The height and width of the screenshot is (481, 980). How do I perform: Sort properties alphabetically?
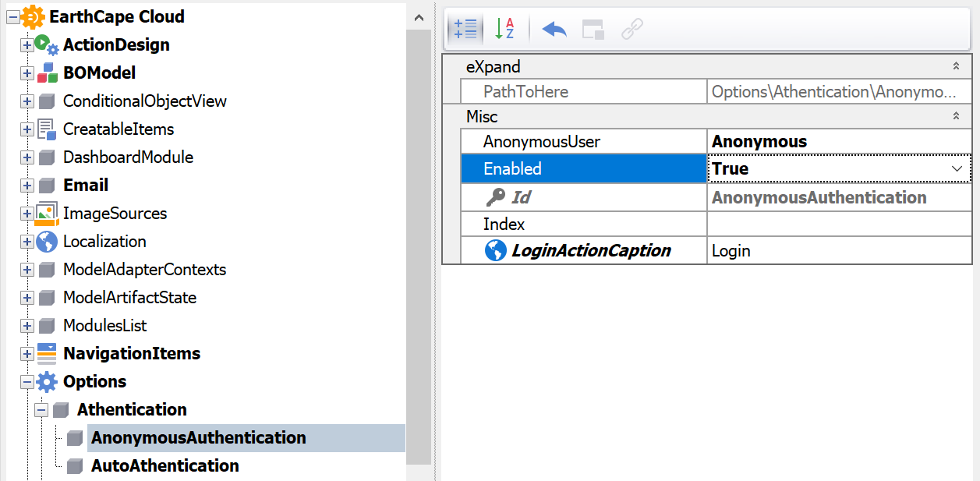click(505, 30)
